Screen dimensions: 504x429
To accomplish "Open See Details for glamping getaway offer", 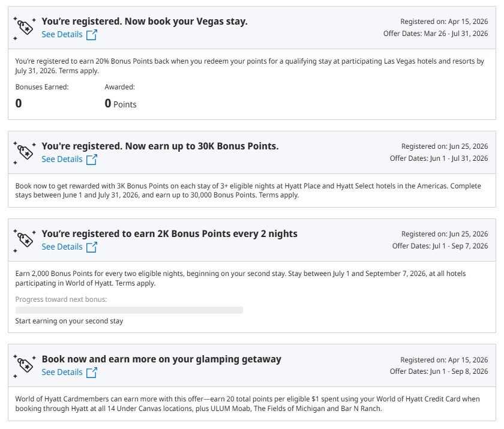I will tap(62, 372).
